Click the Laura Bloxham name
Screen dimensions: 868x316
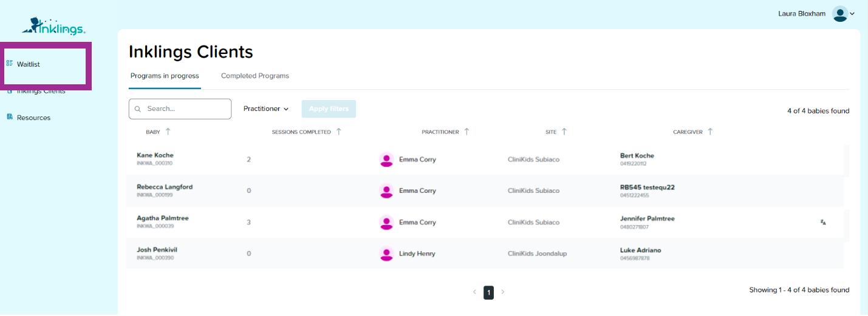pyautogui.click(x=802, y=14)
